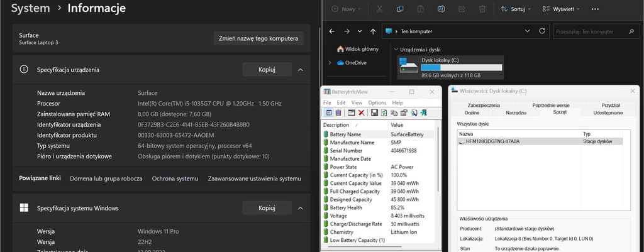Collapse the Specyfikacja systemu Windows section

[300, 208]
